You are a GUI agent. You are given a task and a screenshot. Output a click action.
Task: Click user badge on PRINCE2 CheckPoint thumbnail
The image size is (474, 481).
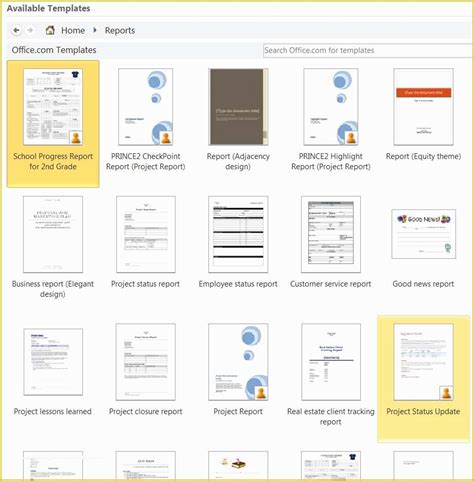[166, 138]
